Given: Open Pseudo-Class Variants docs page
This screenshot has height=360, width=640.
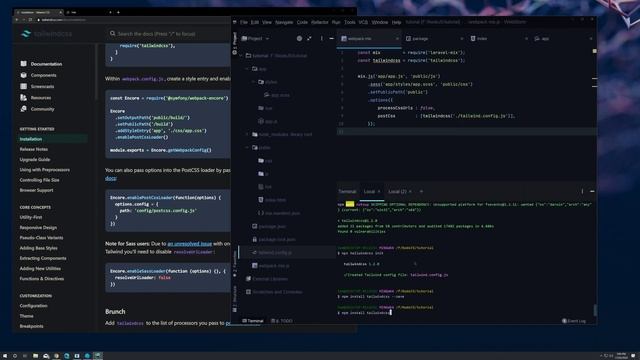Looking at the screenshot, I should click(41, 238).
